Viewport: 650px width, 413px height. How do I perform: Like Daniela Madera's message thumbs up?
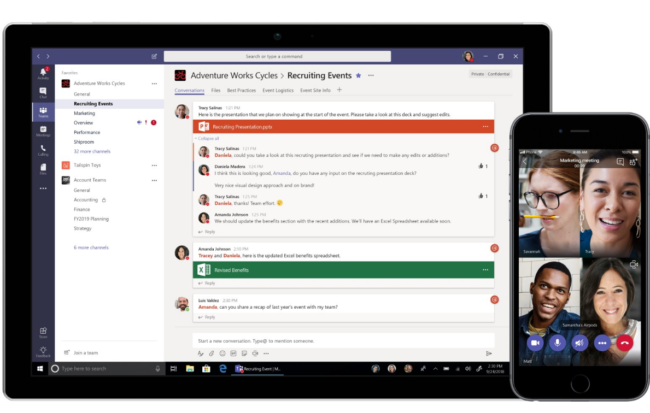pyautogui.click(x=483, y=166)
